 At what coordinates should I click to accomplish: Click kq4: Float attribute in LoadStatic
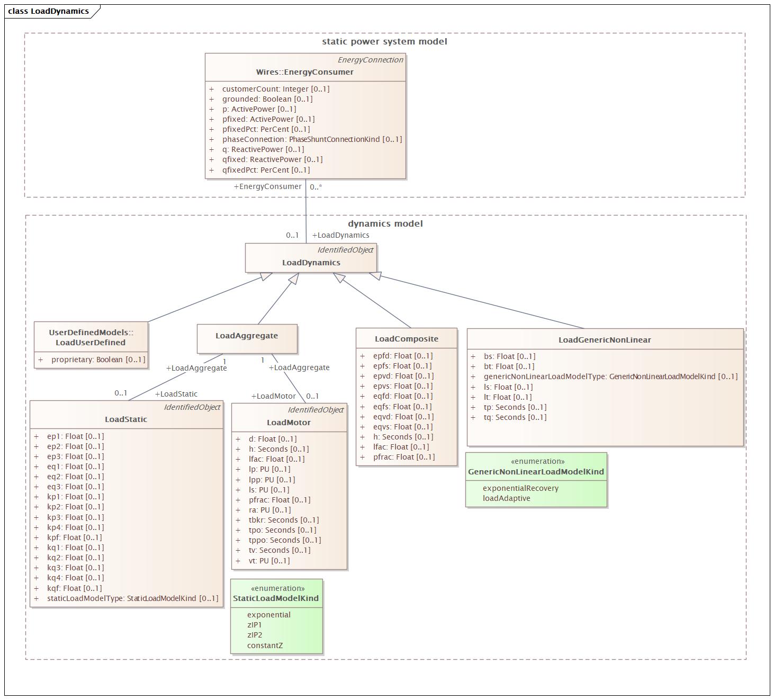point(75,578)
